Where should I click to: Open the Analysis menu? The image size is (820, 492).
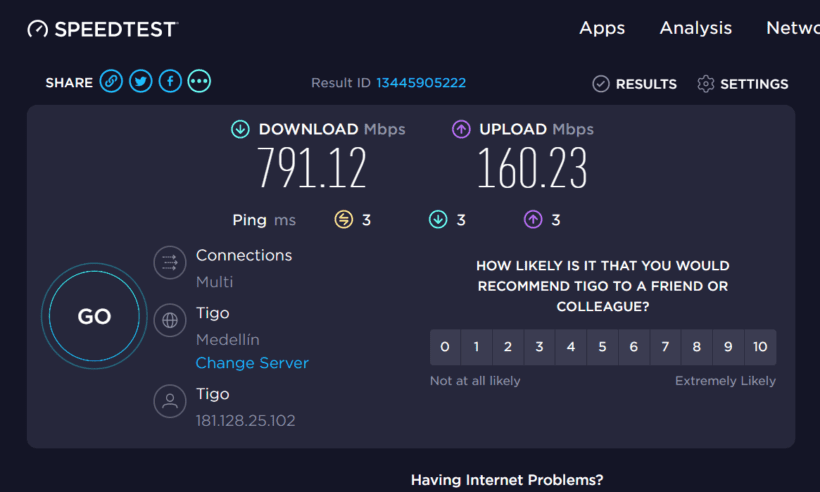(696, 28)
